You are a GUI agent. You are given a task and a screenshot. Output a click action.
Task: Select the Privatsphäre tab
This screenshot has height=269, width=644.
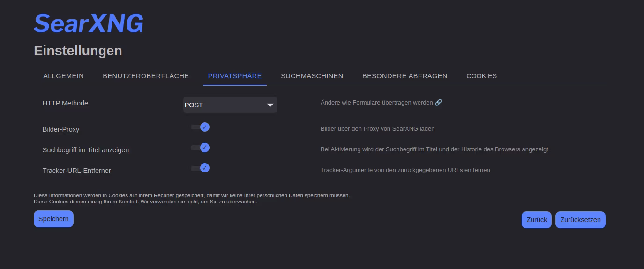(235, 76)
